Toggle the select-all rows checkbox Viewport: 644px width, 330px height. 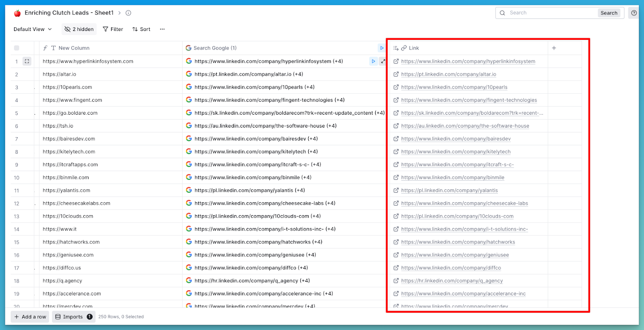17,48
